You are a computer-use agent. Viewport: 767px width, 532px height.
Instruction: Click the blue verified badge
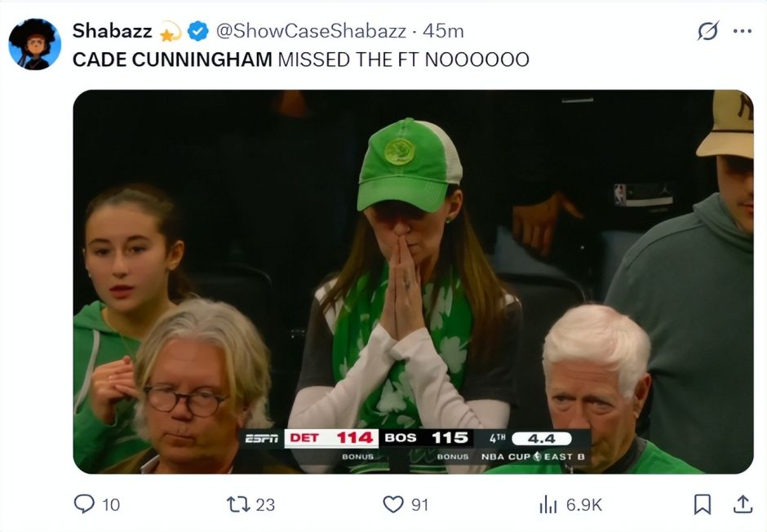(197, 32)
